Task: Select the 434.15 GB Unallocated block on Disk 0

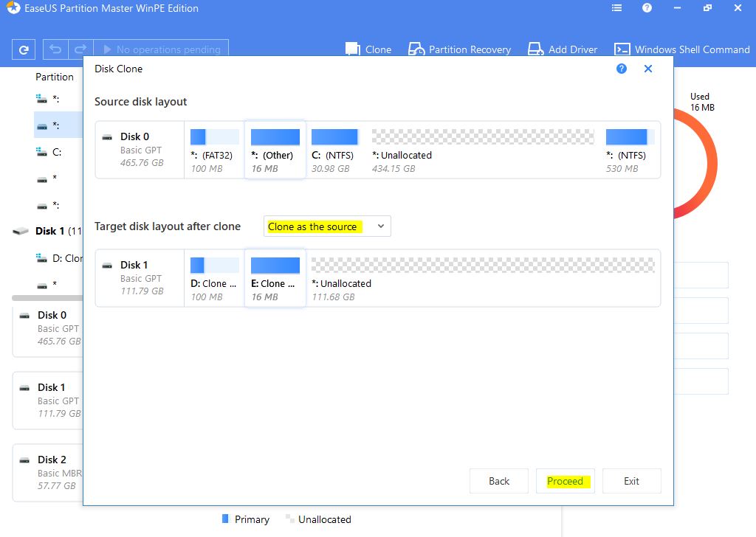Action: coord(483,150)
